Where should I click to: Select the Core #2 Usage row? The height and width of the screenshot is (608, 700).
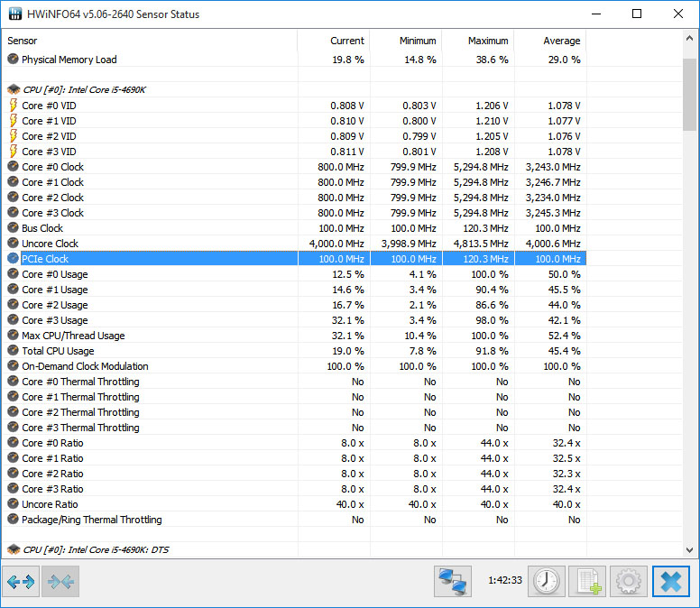click(x=295, y=304)
